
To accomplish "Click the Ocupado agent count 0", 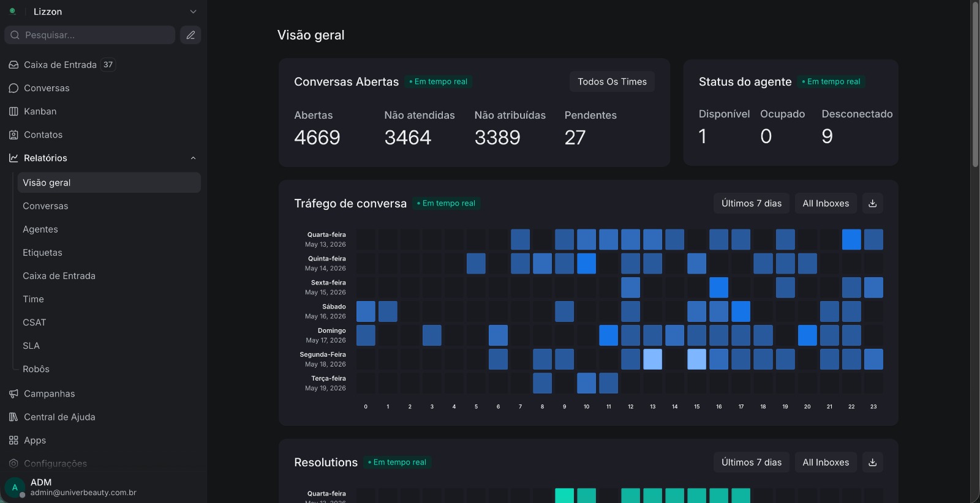I will (766, 136).
